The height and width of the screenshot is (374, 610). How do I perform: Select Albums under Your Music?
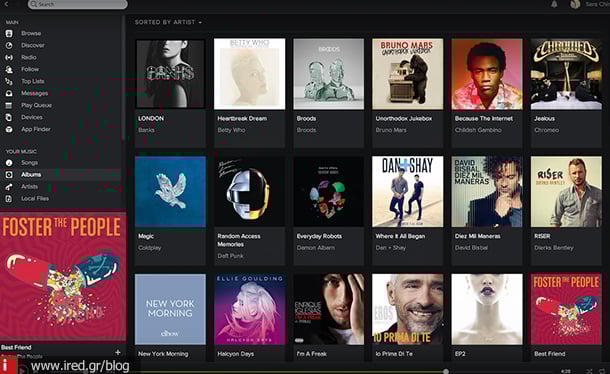pyautogui.click(x=31, y=175)
